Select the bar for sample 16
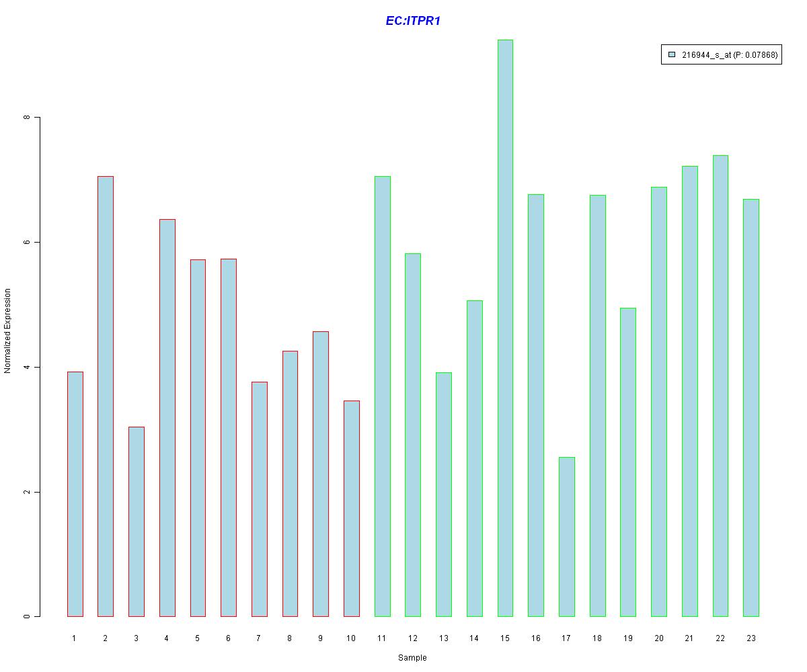This screenshot has height=672, width=807. coord(536,405)
